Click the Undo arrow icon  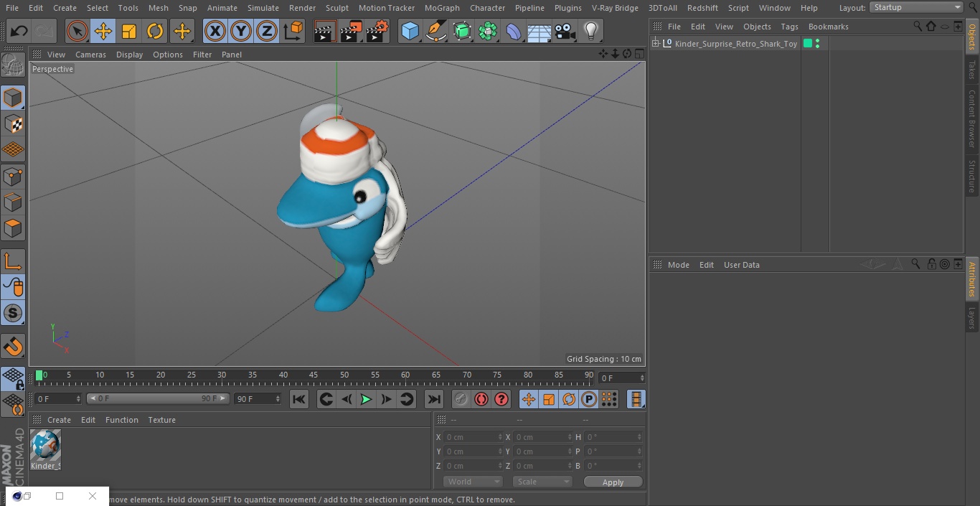[x=19, y=31]
